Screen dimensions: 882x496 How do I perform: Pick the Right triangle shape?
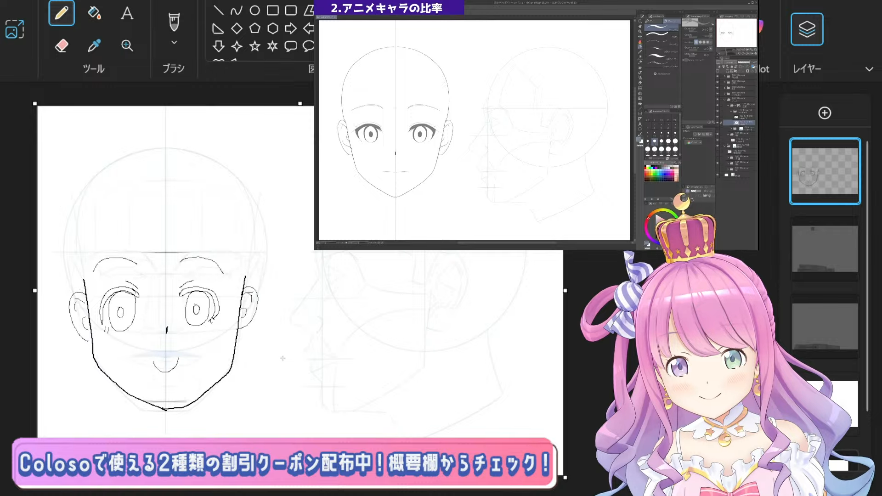pos(218,28)
